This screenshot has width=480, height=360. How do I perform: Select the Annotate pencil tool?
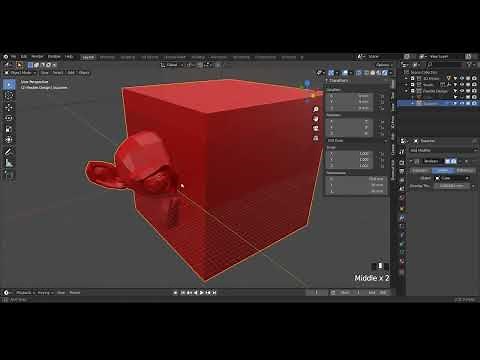click(x=9, y=152)
